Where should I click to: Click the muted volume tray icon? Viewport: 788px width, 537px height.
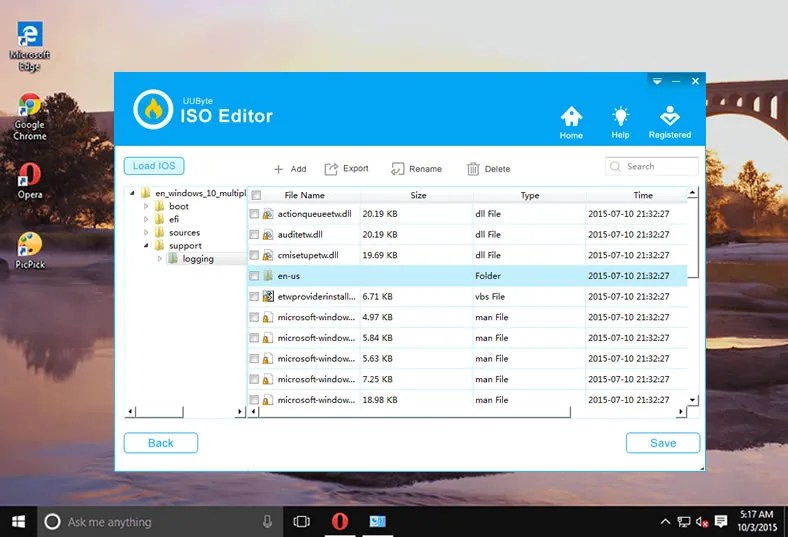pos(702,522)
